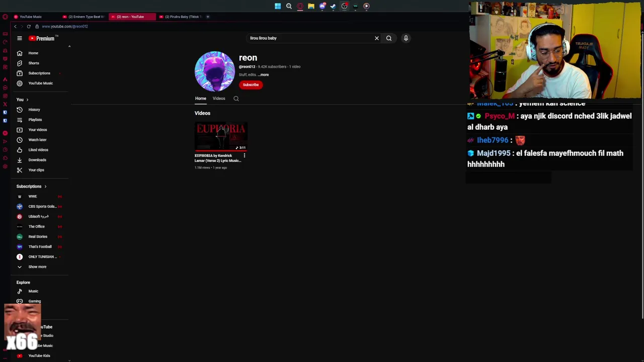Open Liked videos
Screen dimensions: 644x362
pos(38,150)
